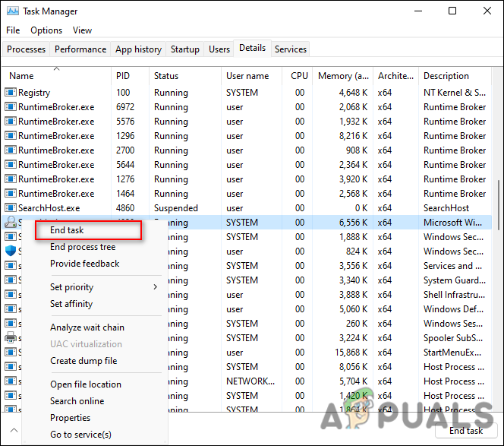This screenshot has height=446, width=504.
Task: Sort by the CPU column header
Action: pyautogui.click(x=298, y=76)
